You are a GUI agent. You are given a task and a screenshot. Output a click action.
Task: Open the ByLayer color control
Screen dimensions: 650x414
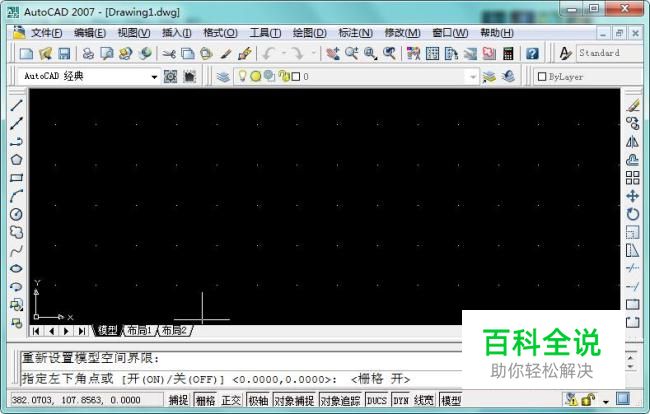point(588,77)
